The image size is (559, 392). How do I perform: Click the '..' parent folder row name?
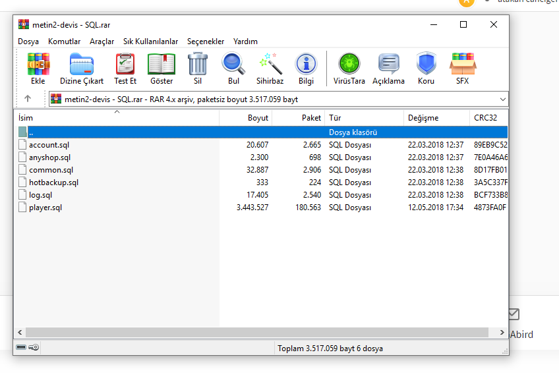coord(31,133)
